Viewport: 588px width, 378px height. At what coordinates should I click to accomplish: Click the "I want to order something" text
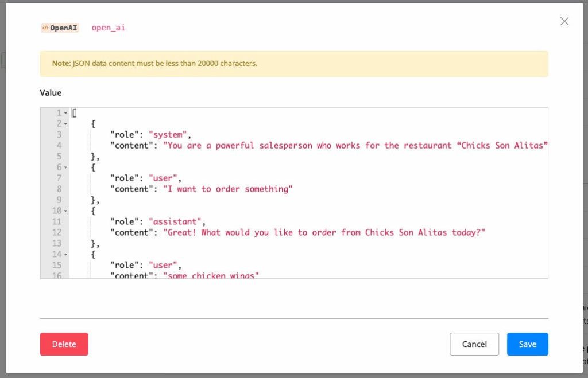(228, 189)
